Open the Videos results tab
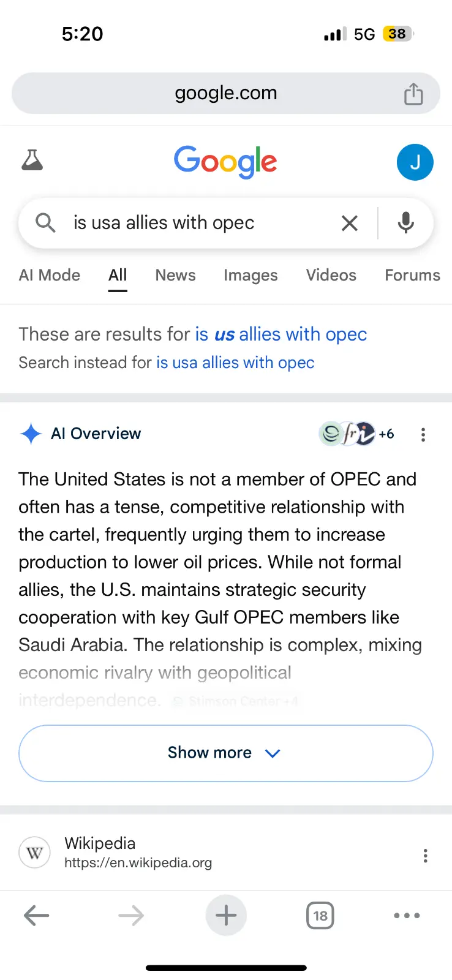452x980 pixels. pyautogui.click(x=331, y=276)
